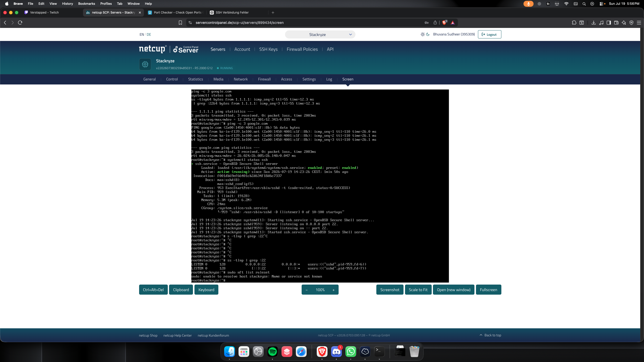Open the Clipboard button
This screenshot has width=644, height=362.
click(x=181, y=290)
